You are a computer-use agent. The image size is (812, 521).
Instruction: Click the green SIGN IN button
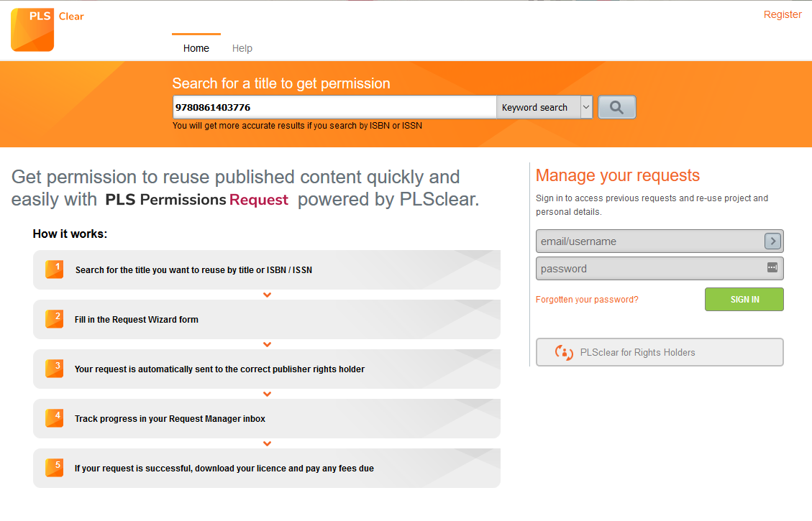pyautogui.click(x=744, y=299)
